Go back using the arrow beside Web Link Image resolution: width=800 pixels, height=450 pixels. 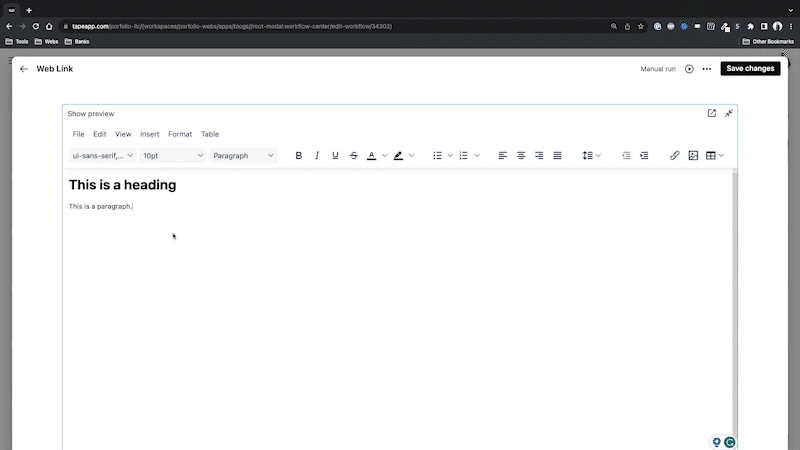tap(24, 69)
